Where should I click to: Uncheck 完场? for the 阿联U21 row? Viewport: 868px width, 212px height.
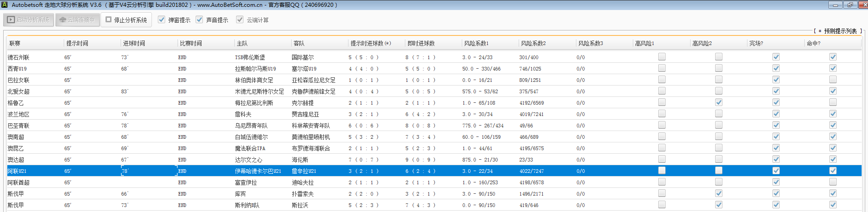point(776,171)
